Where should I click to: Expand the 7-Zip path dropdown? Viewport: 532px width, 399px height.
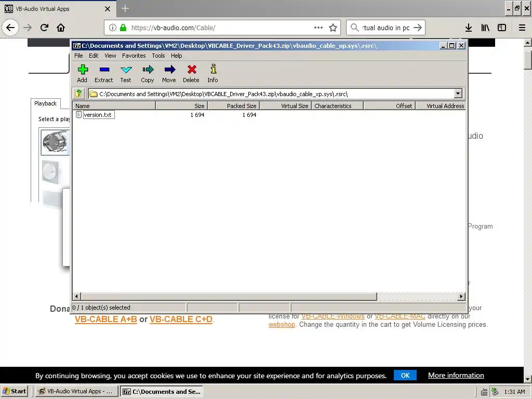coord(458,94)
